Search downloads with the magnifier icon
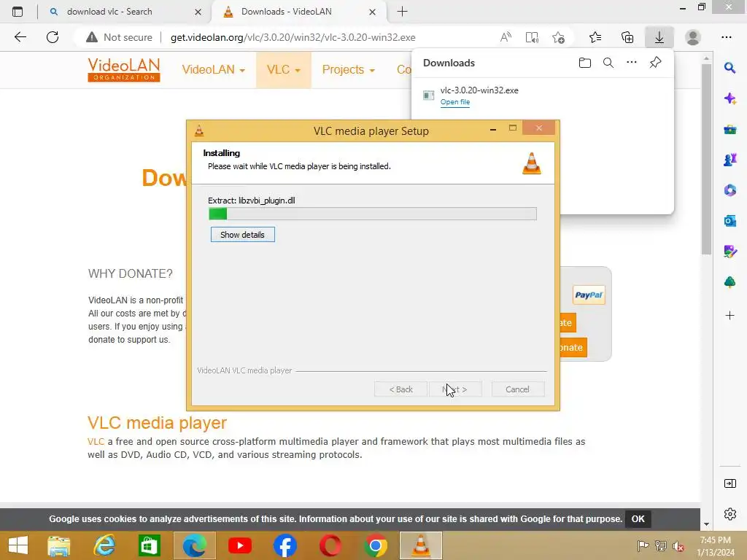 (608, 63)
